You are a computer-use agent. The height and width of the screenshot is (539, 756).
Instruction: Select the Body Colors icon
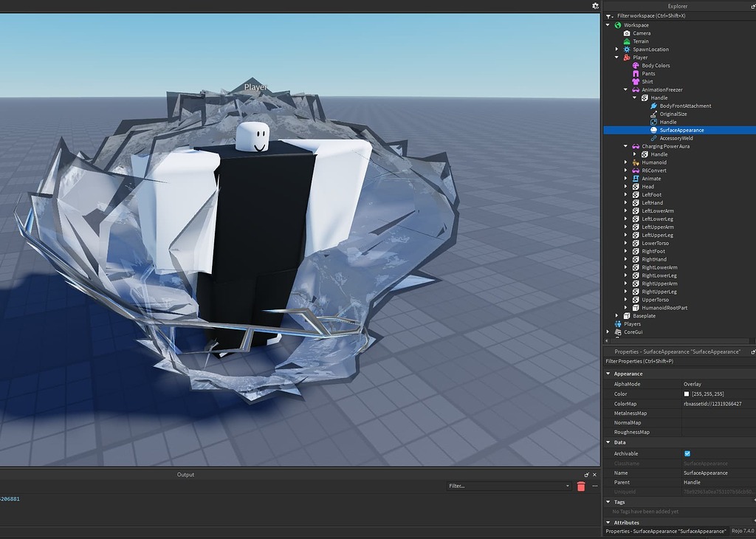[x=636, y=65]
